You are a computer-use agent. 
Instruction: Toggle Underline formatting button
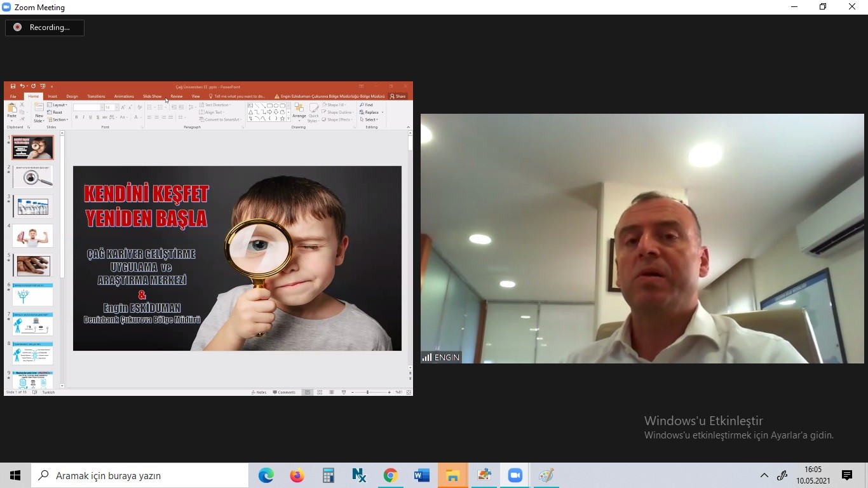pos(90,118)
